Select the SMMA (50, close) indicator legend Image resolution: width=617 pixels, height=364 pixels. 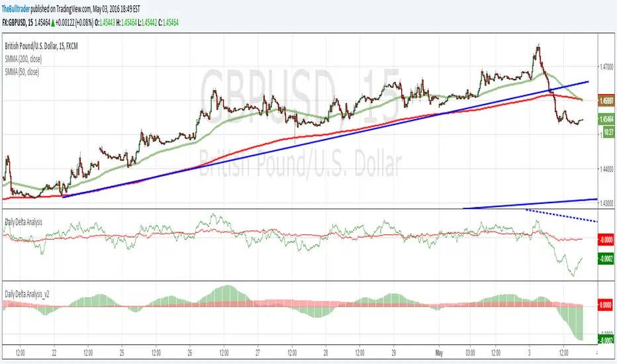click(x=22, y=72)
